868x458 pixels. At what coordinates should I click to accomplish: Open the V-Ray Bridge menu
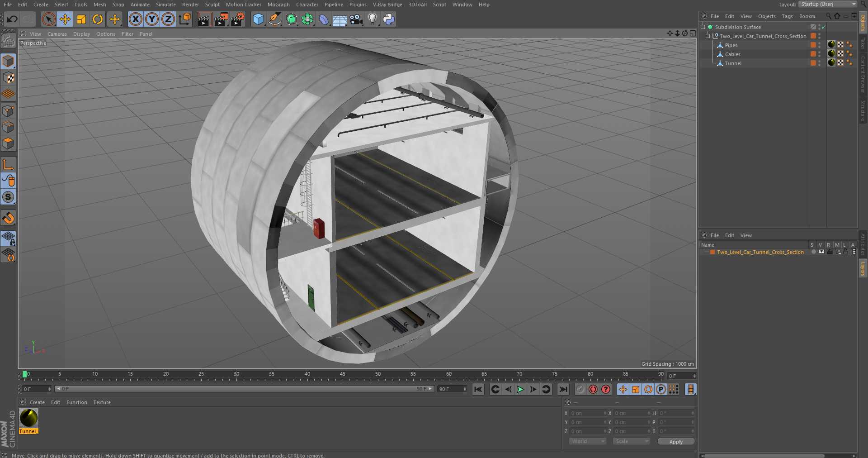[387, 5]
